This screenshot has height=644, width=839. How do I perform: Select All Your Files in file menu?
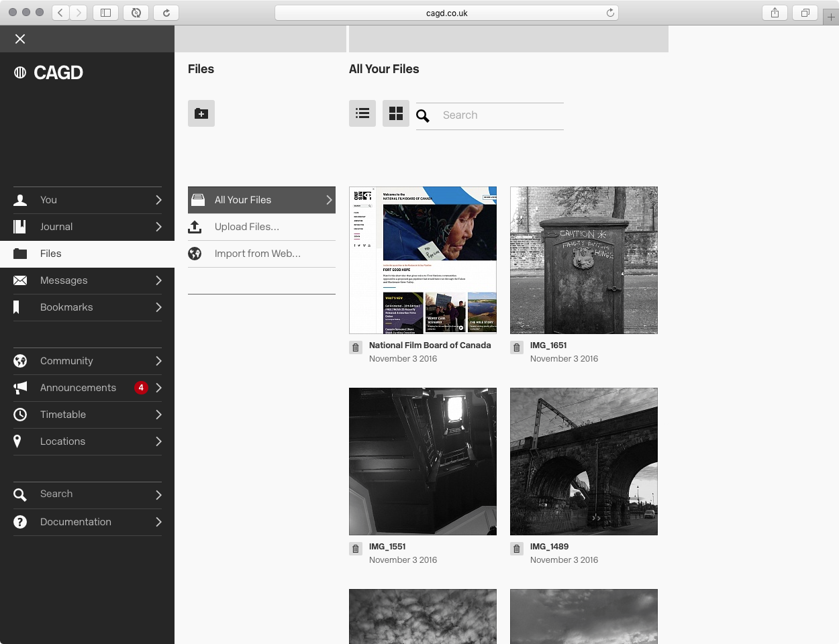tap(262, 200)
